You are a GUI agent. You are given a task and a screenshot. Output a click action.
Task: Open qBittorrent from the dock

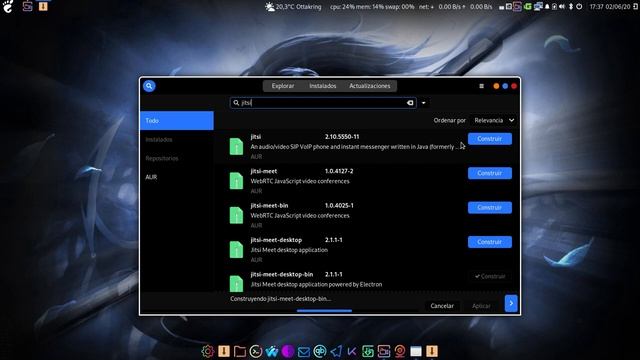click(x=320, y=351)
